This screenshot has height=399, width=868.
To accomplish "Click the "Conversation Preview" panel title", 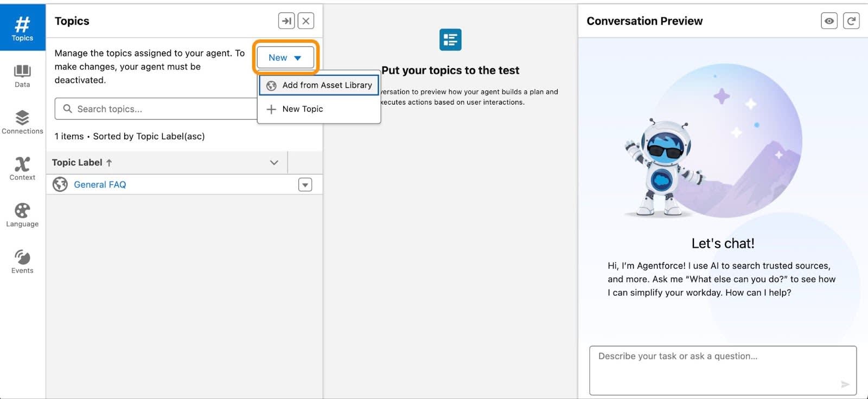I will click(x=644, y=21).
